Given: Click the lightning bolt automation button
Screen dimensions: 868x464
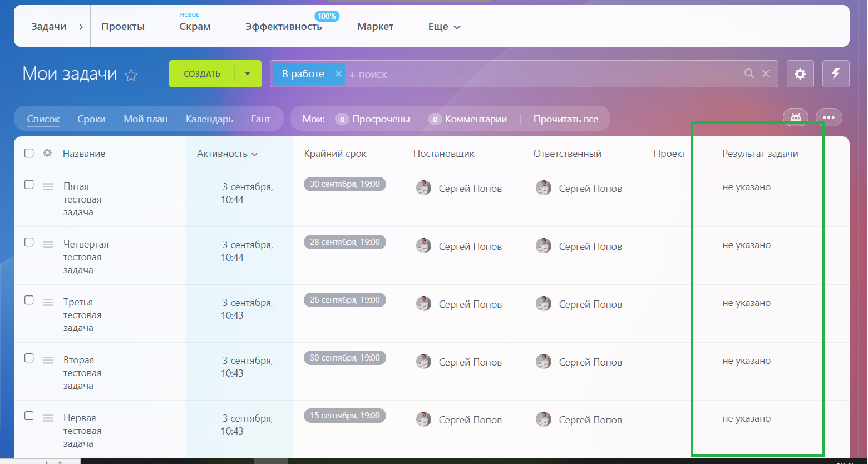Looking at the screenshot, I should [835, 74].
